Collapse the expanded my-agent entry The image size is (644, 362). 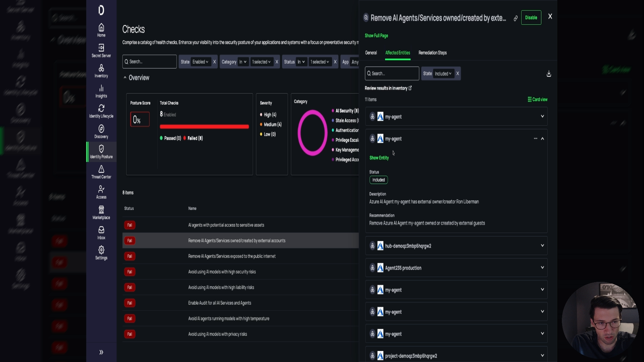coord(543,138)
